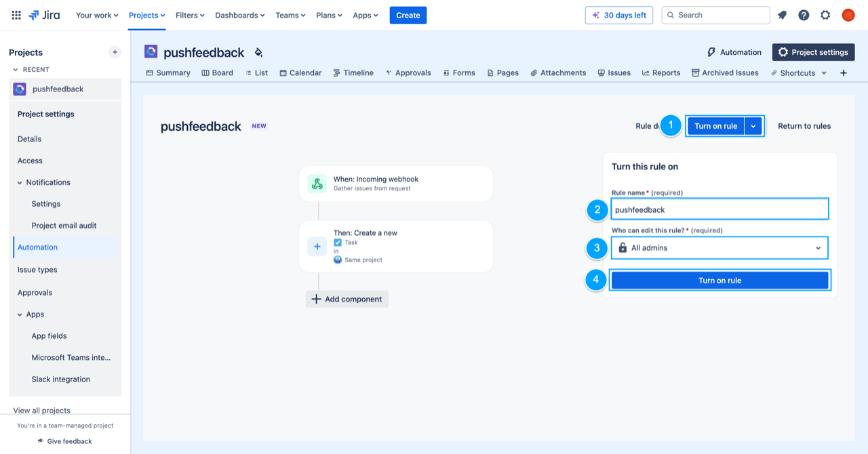Select the Create a new Task card
This screenshot has height=454, width=868.
click(396, 247)
